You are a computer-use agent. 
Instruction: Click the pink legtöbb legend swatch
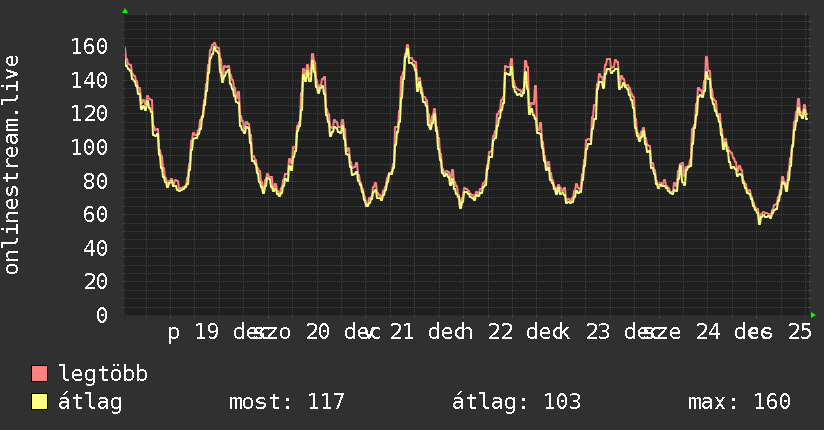[39, 373]
